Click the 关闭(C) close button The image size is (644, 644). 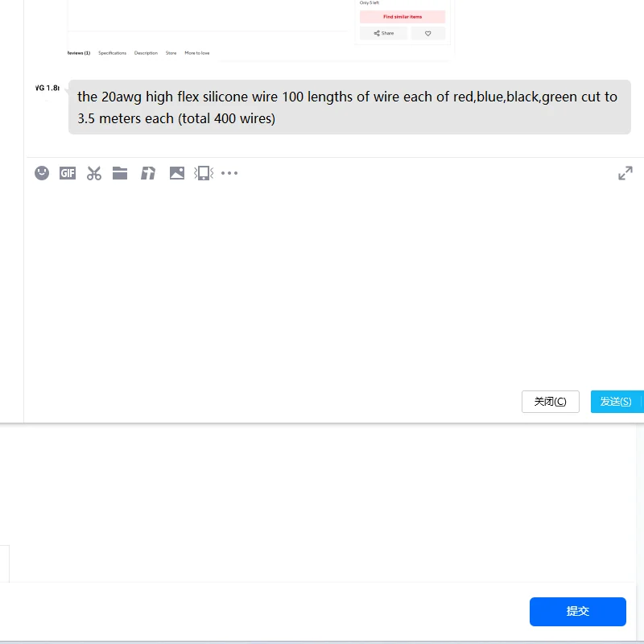[551, 402]
